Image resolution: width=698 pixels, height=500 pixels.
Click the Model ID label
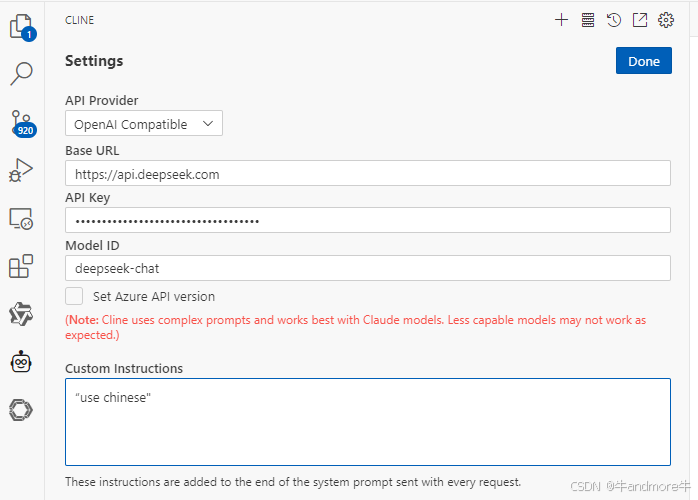[92, 245]
